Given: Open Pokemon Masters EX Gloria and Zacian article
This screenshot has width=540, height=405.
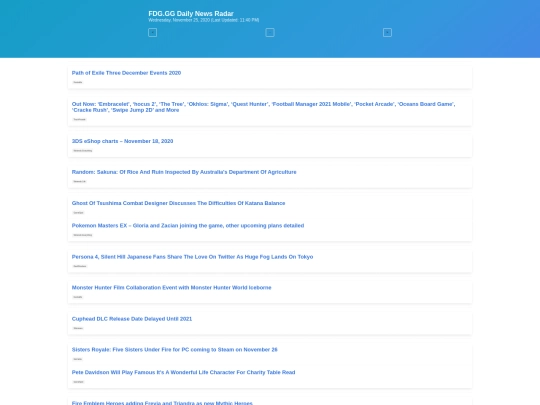Looking at the screenshot, I should (x=188, y=225).
